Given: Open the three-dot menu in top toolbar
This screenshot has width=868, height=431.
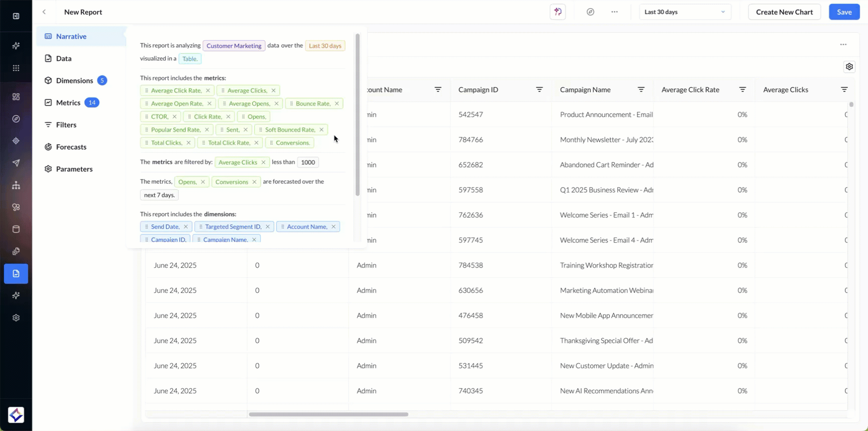Looking at the screenshot, I should click(614, 12).
